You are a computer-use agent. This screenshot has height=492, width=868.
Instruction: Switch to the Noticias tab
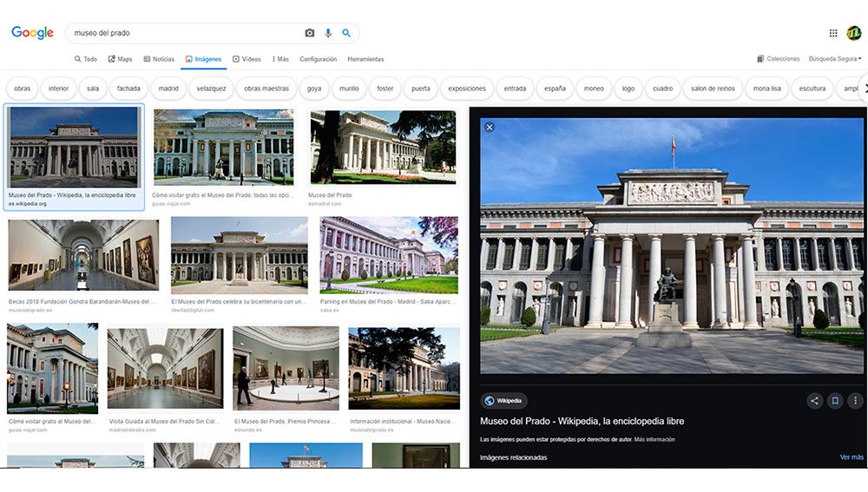coord(159,59)
